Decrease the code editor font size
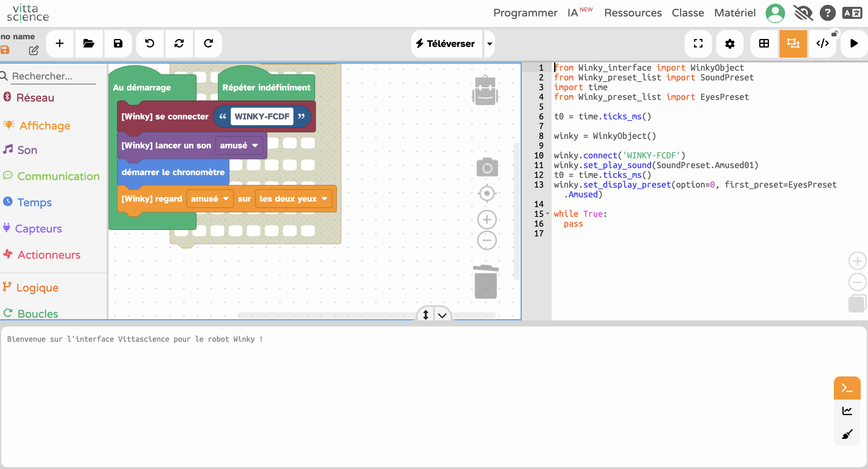Screen dimensions: 868x469 857,282
